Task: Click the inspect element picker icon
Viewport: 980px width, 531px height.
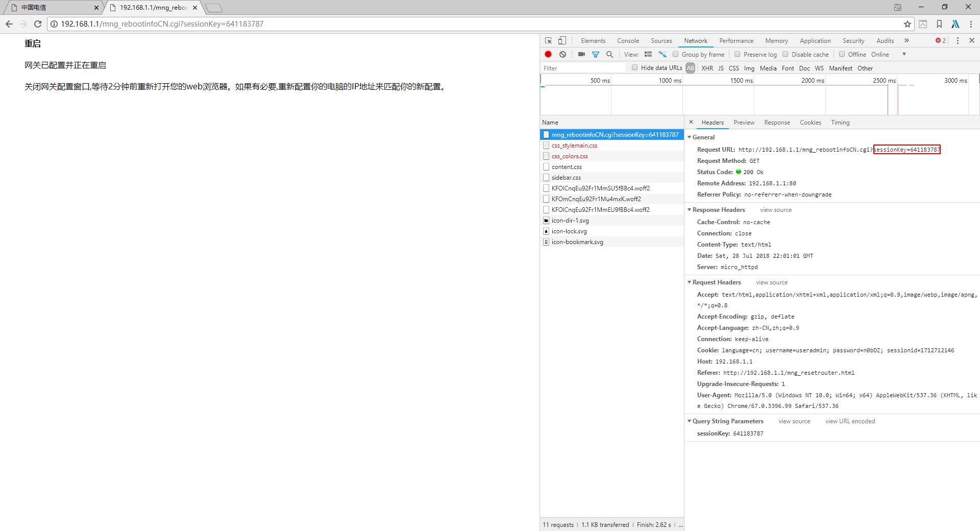Action: pyautogui.click(x=548, y=41)
